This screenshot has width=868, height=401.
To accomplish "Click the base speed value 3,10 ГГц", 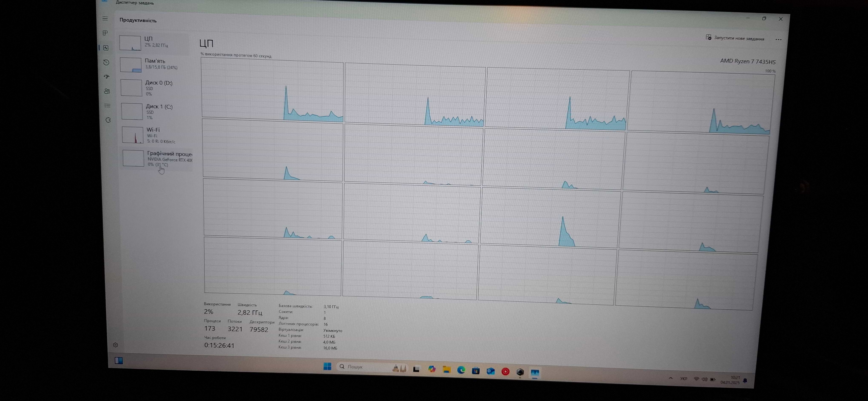I will coord(331,307).
